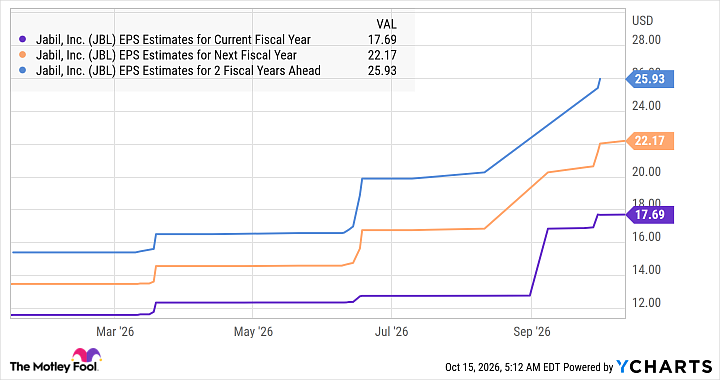Click the blue 2 Fiscal Years Ahead legend dot

[x=22, y=71]
